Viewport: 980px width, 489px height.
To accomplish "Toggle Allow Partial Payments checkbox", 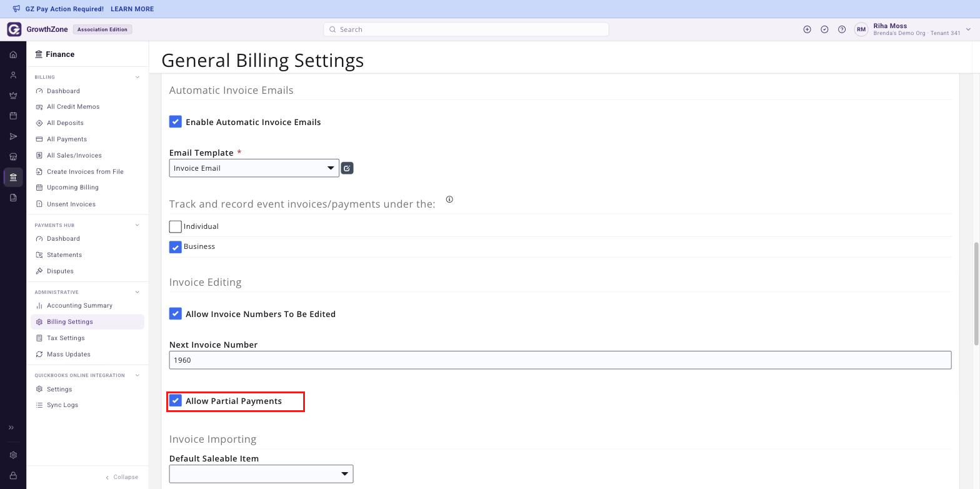I will coord(176,401).
